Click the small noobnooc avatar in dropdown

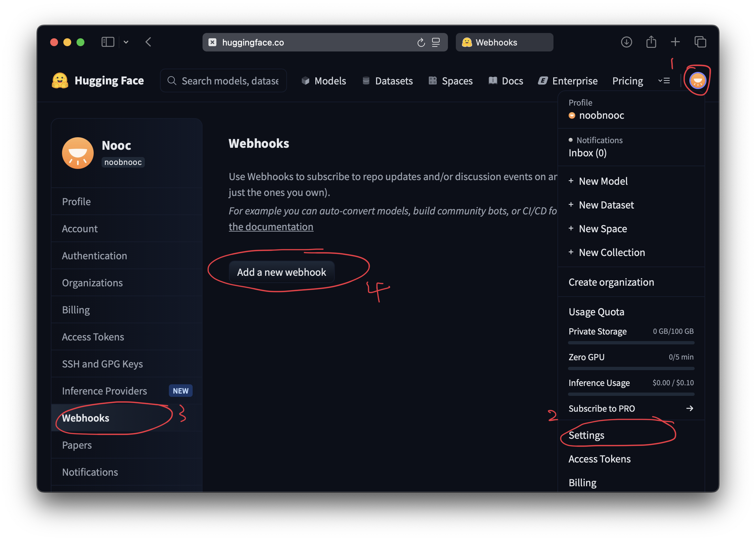tap(572, 115)
